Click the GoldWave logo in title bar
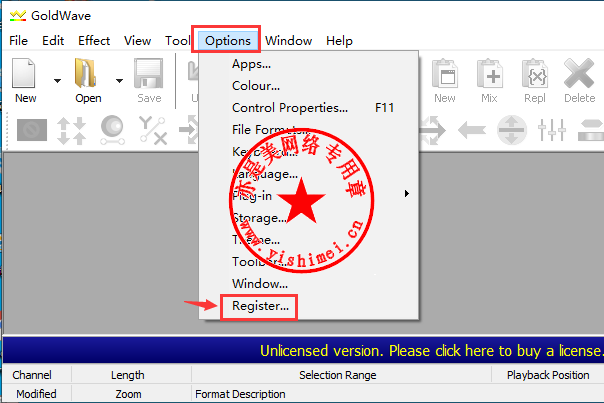 [x=18, y=16]
